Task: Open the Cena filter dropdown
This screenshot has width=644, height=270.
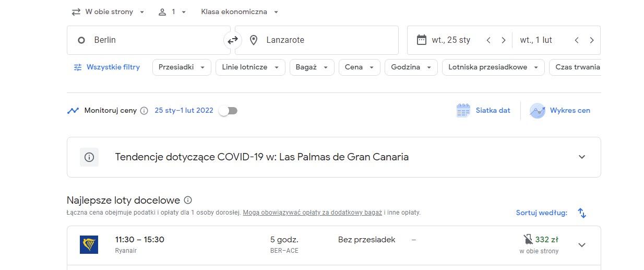Action: [x=359, y=67]
